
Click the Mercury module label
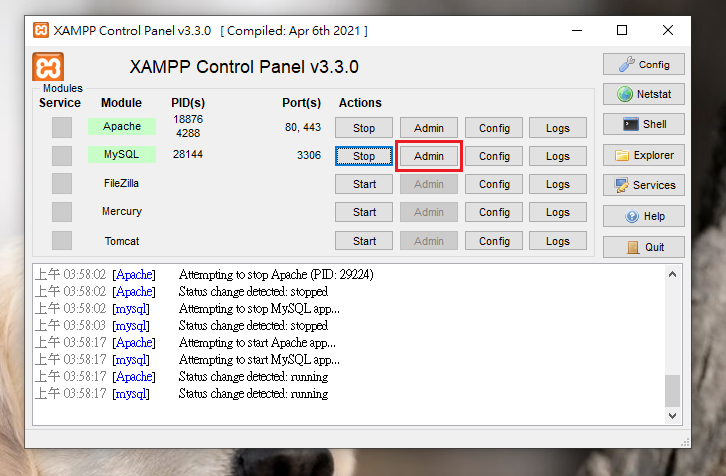pyautogui.click(x=122, y=211)
